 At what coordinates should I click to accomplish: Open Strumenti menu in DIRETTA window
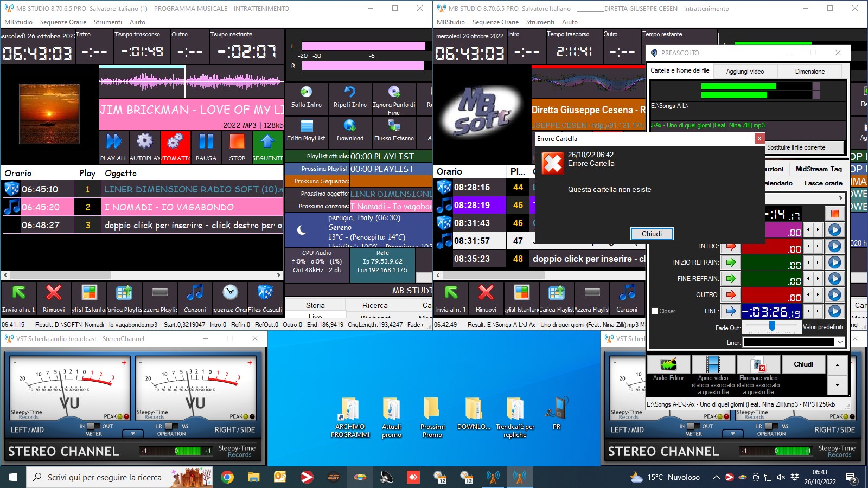coord(540,22)
